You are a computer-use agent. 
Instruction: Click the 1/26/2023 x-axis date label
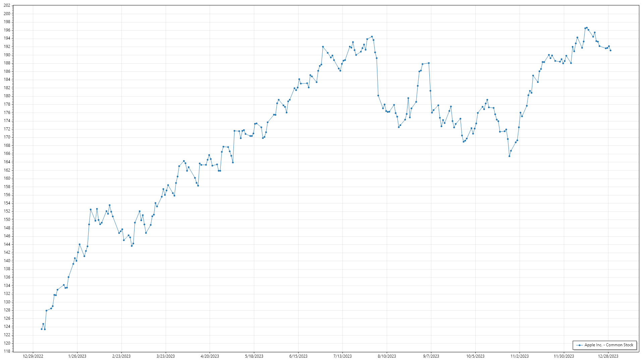coord(77,356)
